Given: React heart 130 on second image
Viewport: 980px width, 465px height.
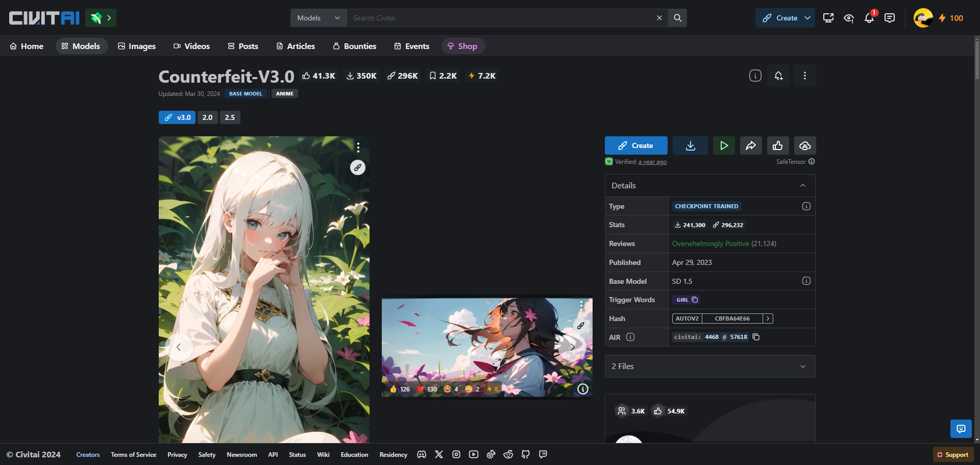Looking at the screenshot, I should 427,389.
